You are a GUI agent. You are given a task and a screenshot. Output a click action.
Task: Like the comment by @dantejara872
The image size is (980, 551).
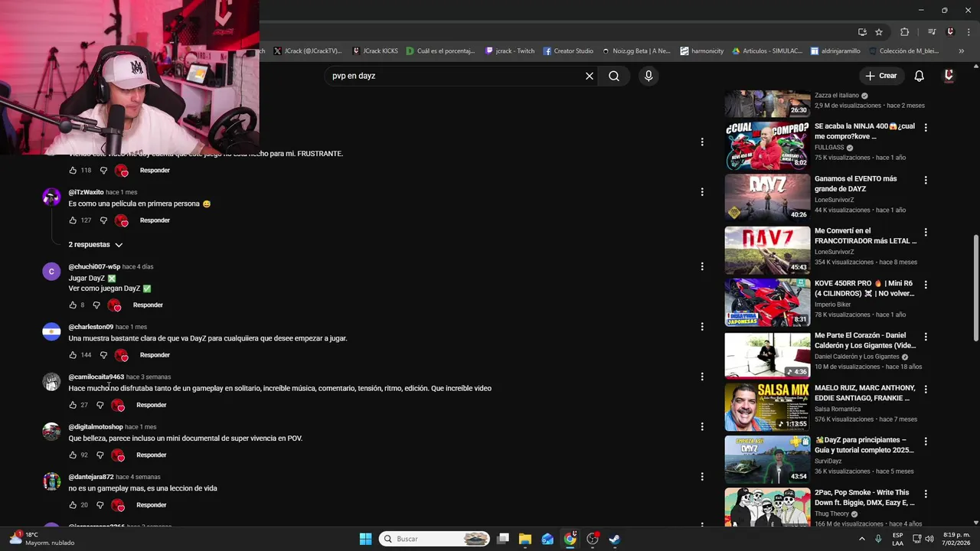point(73,505)
